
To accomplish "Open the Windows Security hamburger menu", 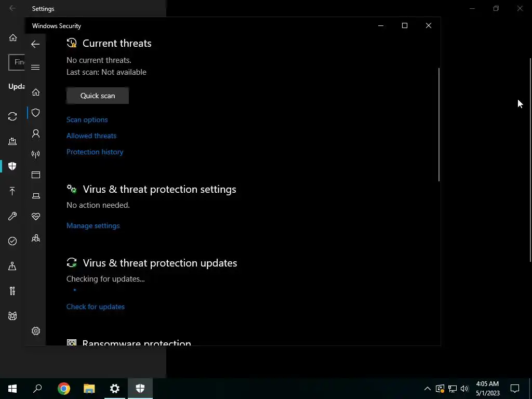I will (x=35, y=67).
